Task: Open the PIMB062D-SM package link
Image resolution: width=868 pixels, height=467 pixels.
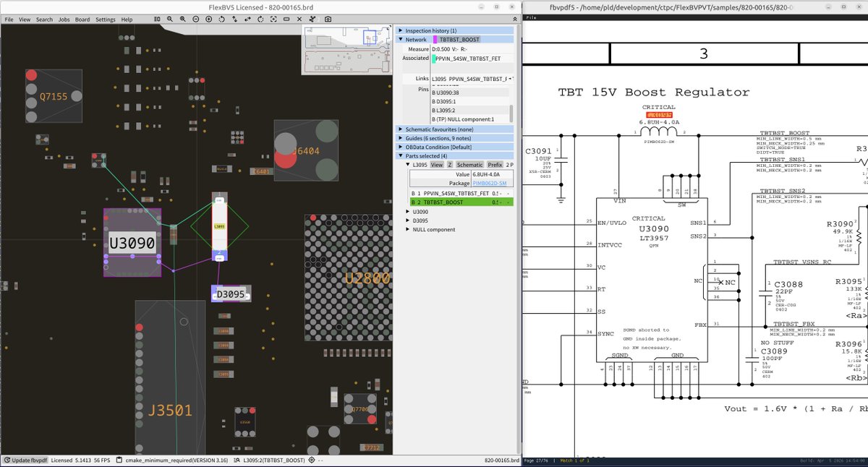Action: (490, 183)
